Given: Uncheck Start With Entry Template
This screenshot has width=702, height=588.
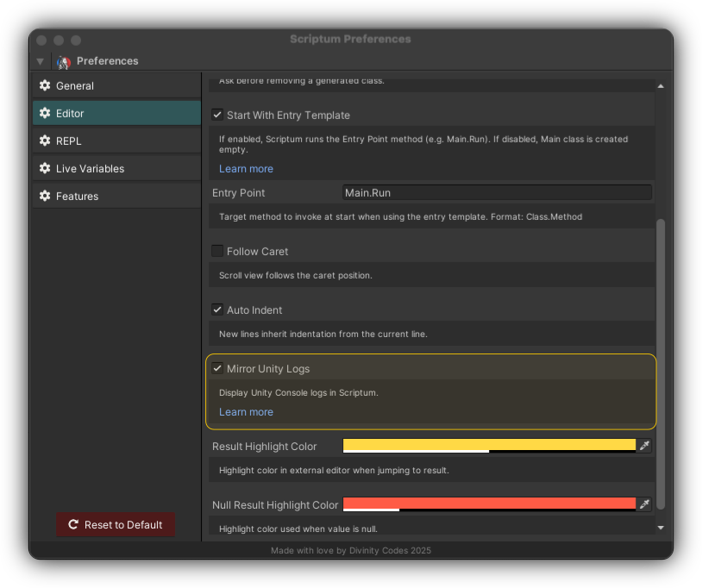Looking at the screenshot, I should (217, 115).
